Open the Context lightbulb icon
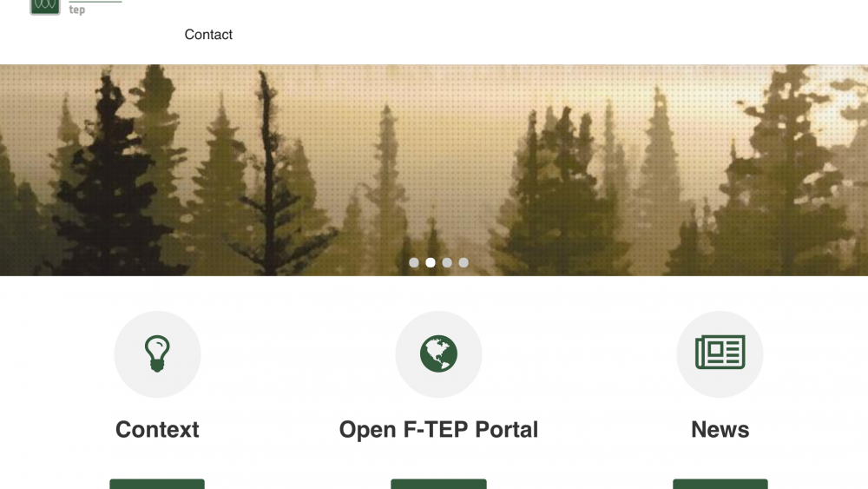 tap(157, 354)
